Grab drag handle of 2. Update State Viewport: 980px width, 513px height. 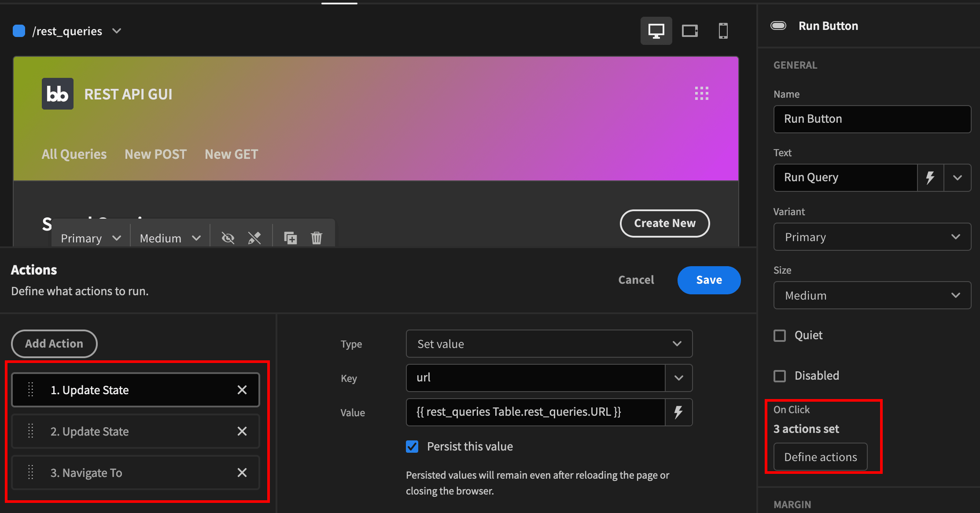[x=31, y=431]
